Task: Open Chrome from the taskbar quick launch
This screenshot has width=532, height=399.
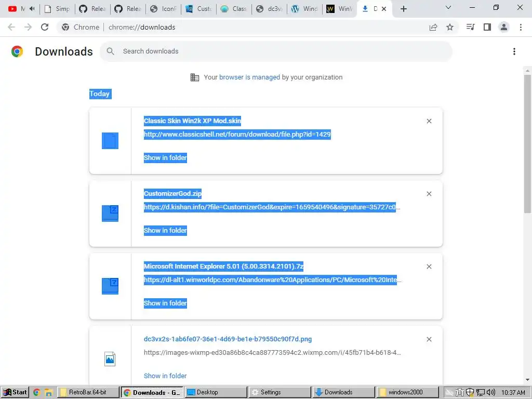Action: point(37,393)
